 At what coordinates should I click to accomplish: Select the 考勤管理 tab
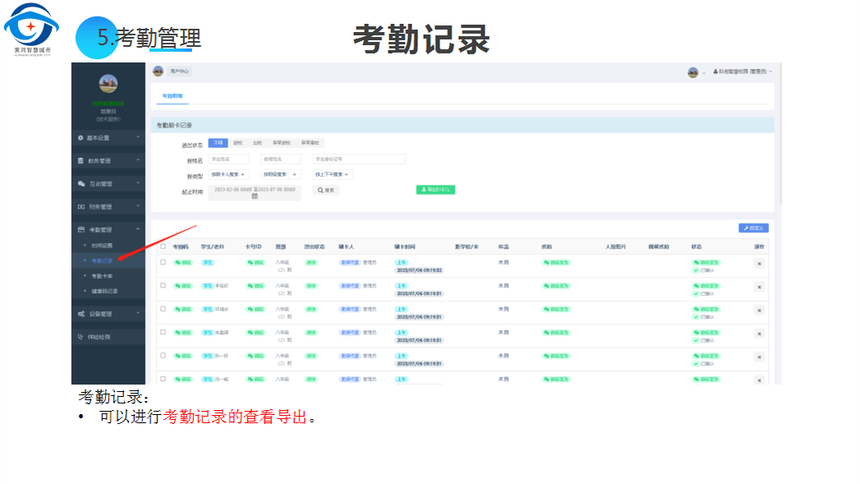[172, 96]
